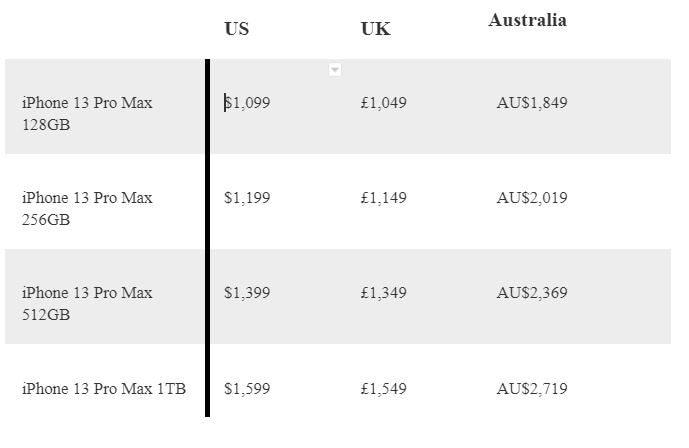Select the iPhone 13 Pro Max 128GB label
Screen dimensions: 689x448
coord(87,113)
